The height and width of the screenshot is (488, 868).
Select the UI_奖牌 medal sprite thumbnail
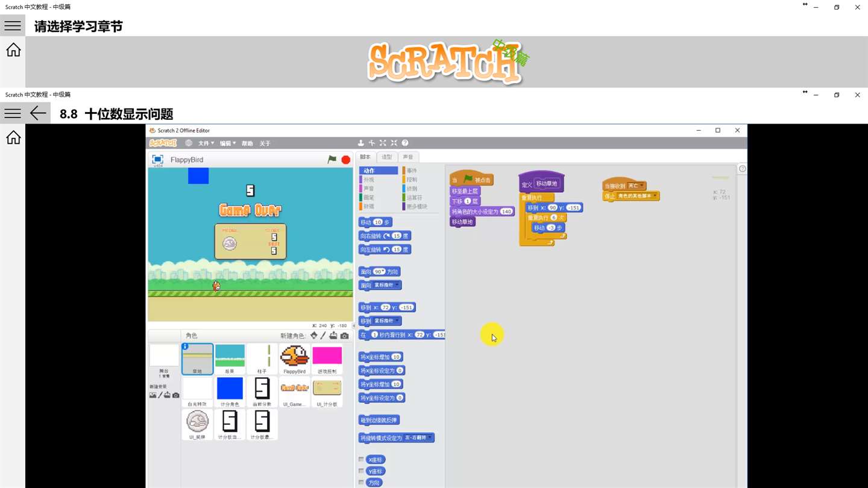tap(197, 424)
